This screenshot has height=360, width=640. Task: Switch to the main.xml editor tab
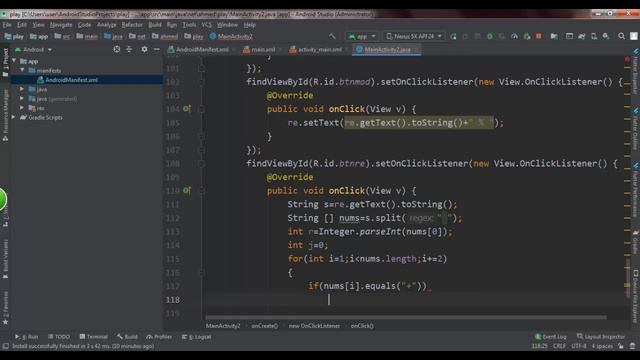pyautogui.click(x=262, y=49)
